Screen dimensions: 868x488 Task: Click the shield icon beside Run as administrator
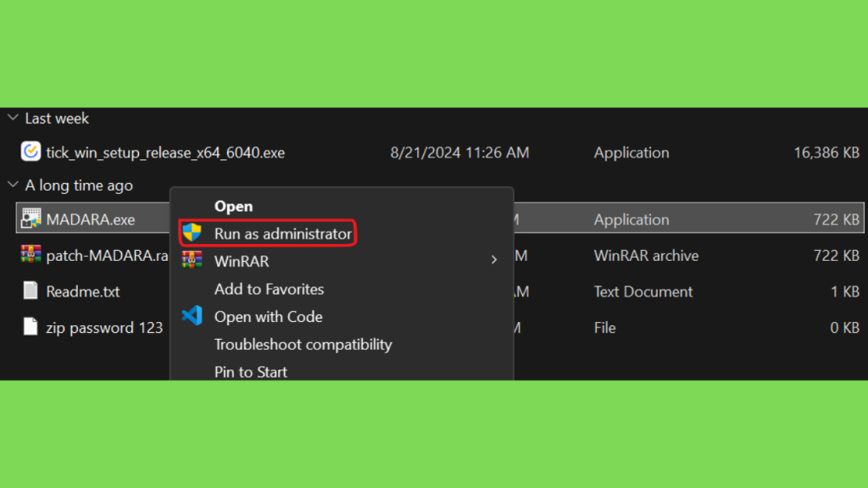[192, 233]
